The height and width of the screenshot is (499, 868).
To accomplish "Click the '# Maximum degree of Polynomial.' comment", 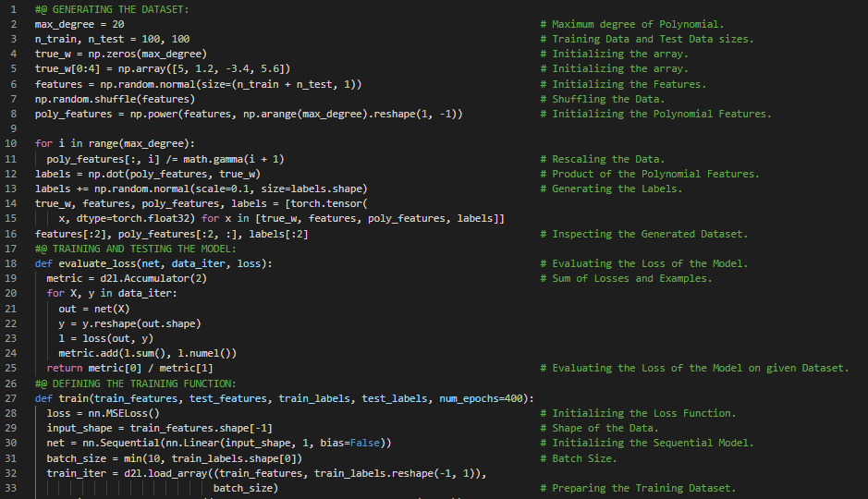I will click(x=638, y=24).
